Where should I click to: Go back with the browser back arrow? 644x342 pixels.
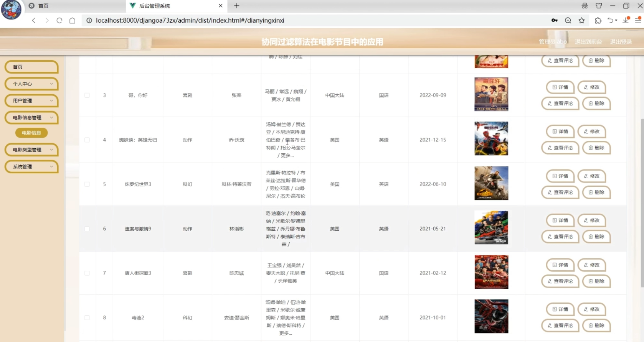pyautogui.click(x=34, y=20)
